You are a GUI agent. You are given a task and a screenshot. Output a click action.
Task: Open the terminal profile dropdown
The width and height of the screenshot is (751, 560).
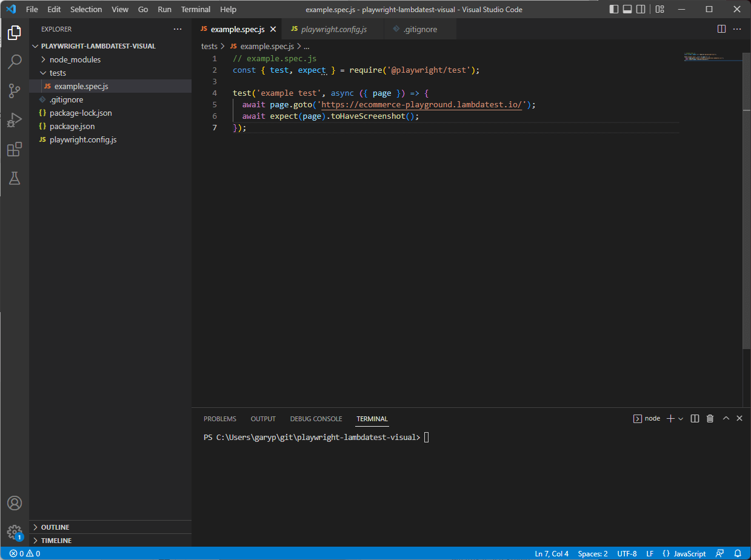[x=681, y=418]
